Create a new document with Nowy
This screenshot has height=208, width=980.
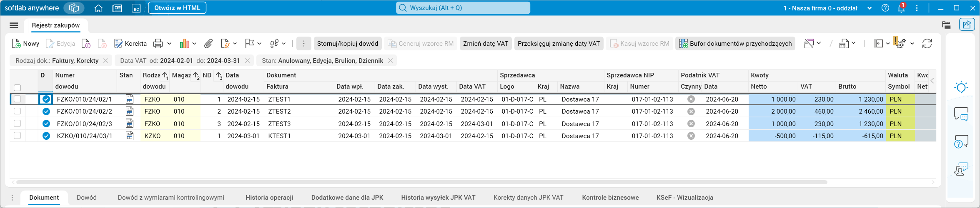(25, 44)
